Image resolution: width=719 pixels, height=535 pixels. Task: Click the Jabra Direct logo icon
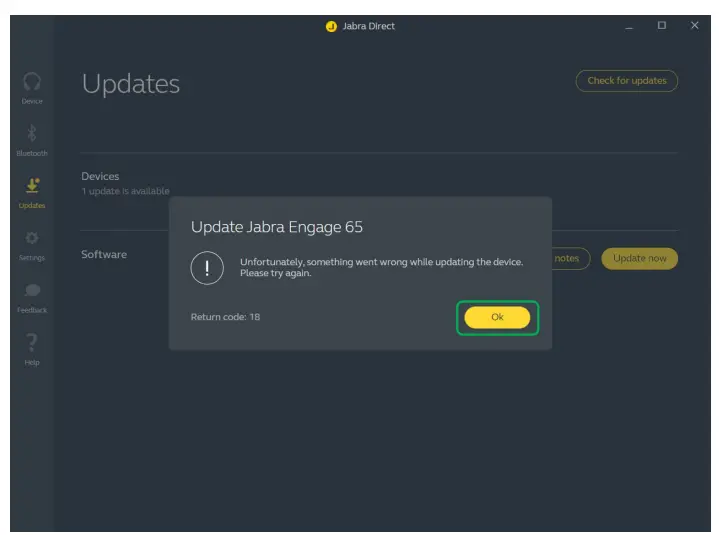(331, 27)
